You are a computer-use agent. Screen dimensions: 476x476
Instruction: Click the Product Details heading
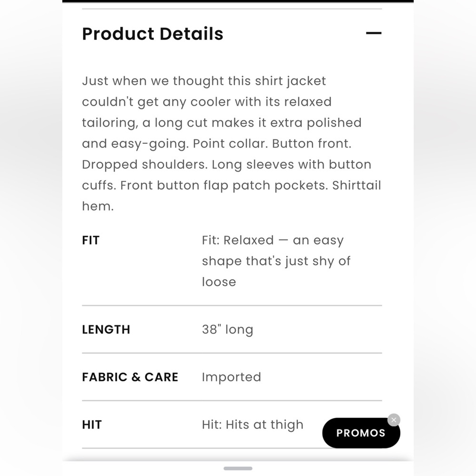(x=152, y=34)
